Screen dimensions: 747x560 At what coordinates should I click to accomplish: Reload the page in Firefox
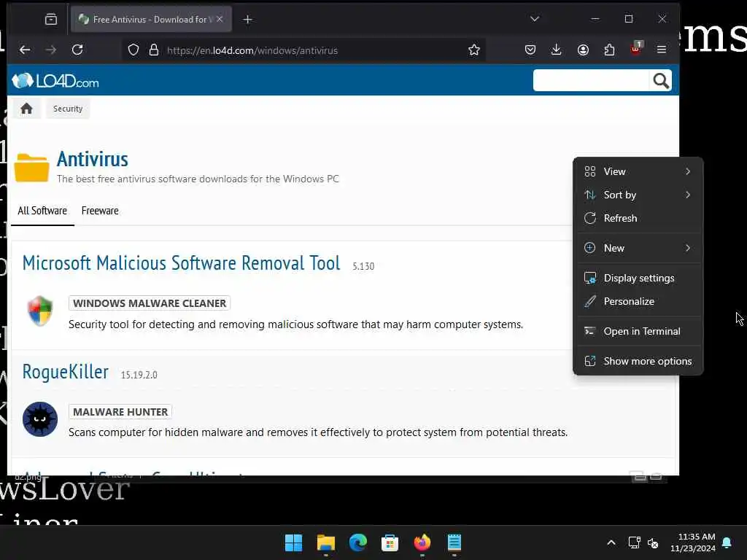pyautogui.click(x=77, y=50)
